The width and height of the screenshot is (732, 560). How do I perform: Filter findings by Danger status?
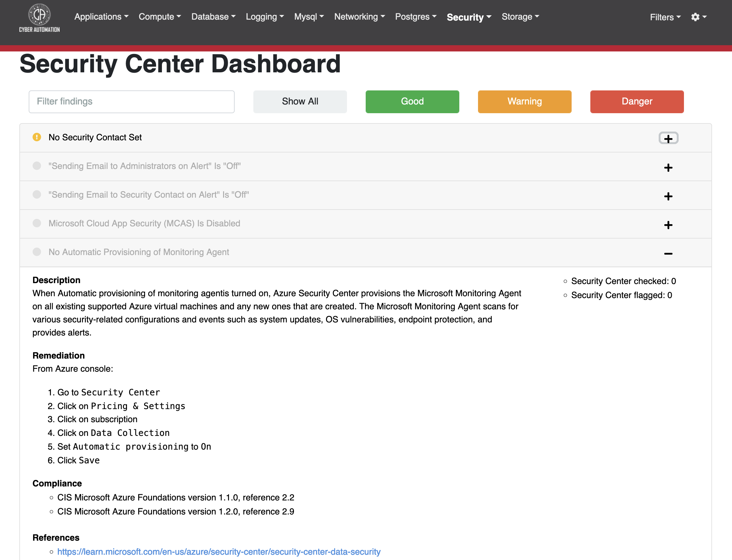(x=637, y=101)
